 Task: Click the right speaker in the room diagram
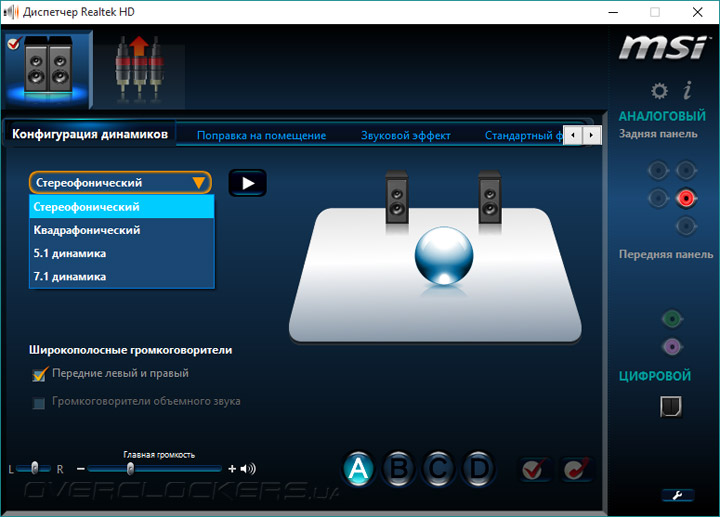pos(489,198)
